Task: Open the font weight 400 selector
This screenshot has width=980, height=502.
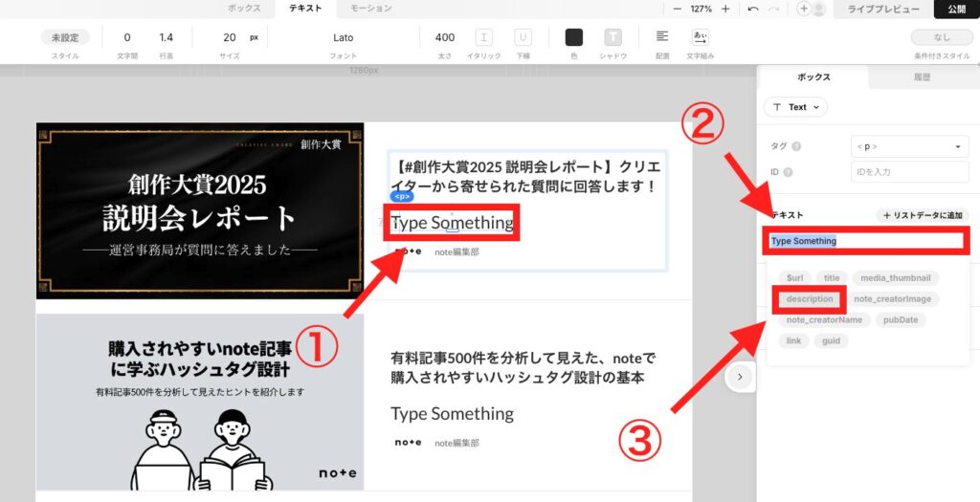Action: point(445,37)
